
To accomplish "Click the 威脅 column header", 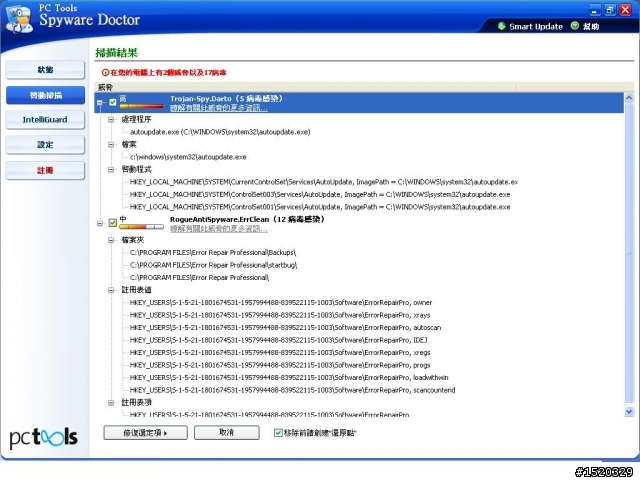I will coord(305,87).
